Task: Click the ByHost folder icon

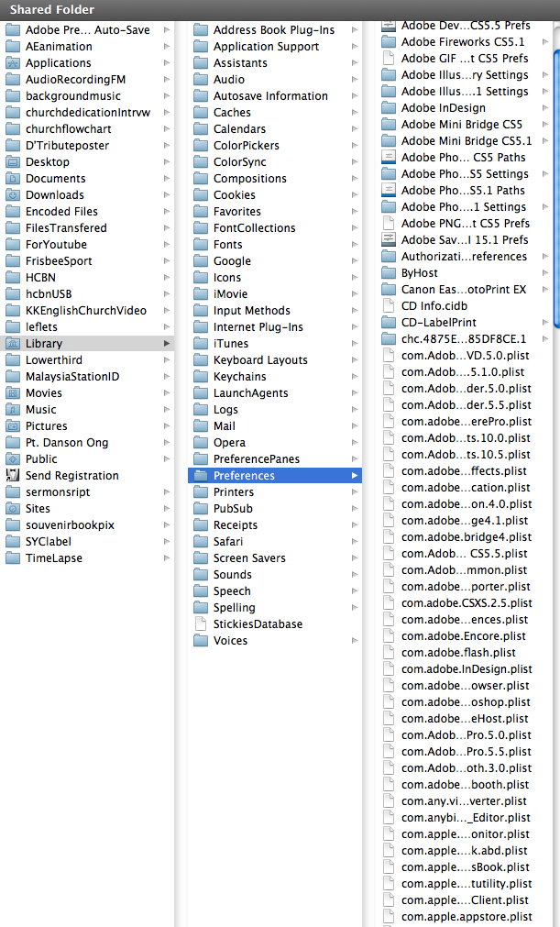Action: pyautogui.click(x=389, y=273)
